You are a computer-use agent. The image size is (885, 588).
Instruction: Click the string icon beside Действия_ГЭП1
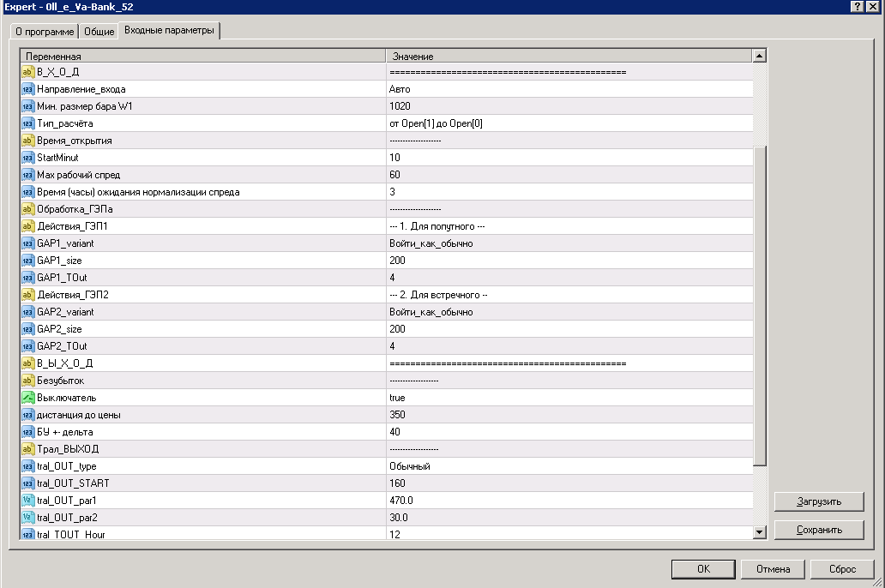point(27,225)
